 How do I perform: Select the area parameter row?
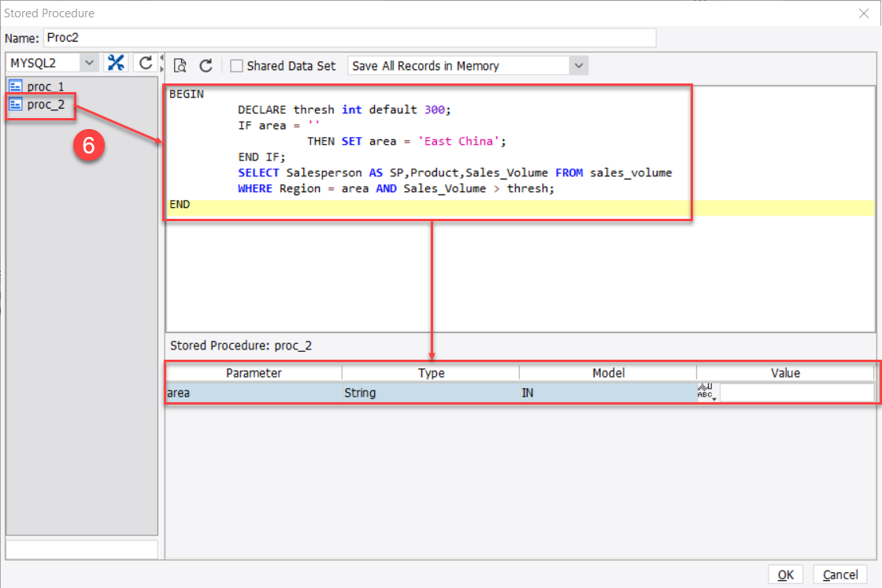pos(252,392)
